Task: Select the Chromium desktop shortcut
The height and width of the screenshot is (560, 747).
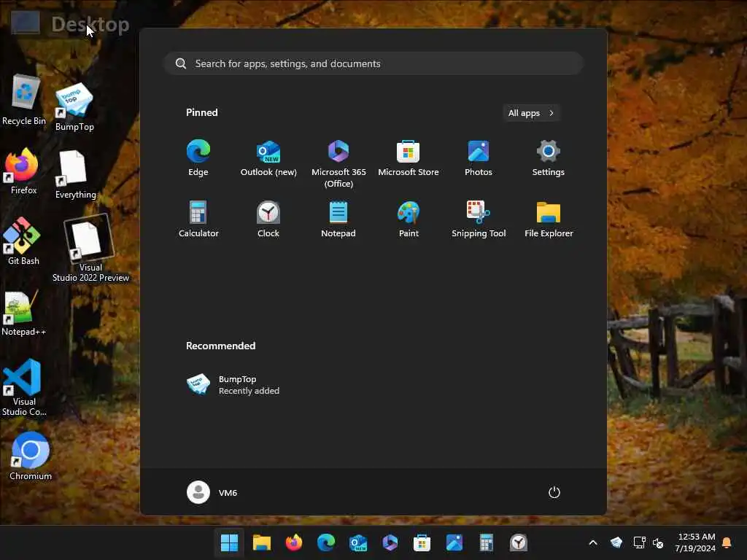Action: pyautogui.click(x=31, y=456)
